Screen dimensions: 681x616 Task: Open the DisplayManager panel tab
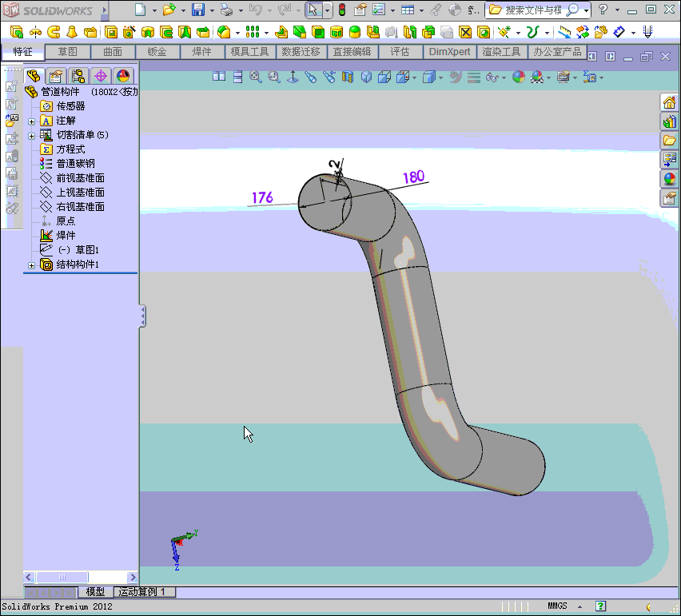123,77
